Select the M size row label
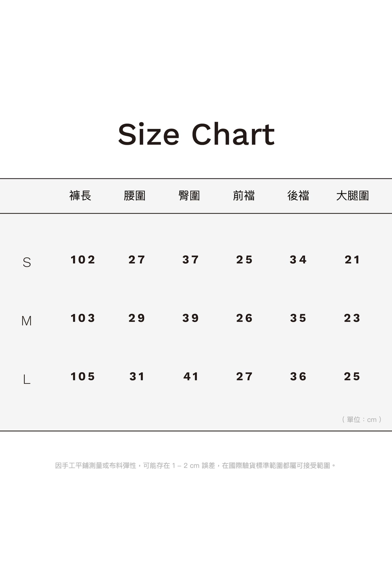The image size is (392, 588). click(x=27, y=321)
